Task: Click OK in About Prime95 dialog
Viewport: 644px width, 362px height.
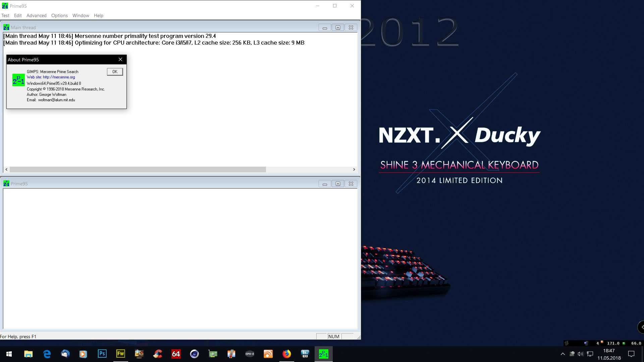Action: (115, 72)
